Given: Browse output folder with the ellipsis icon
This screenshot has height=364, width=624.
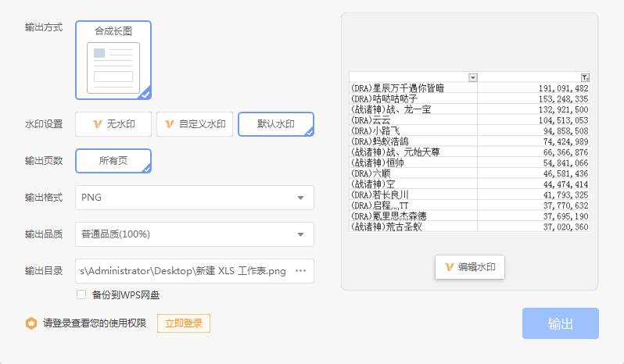Looking at the screenshot, I should (x=300, y=271).
